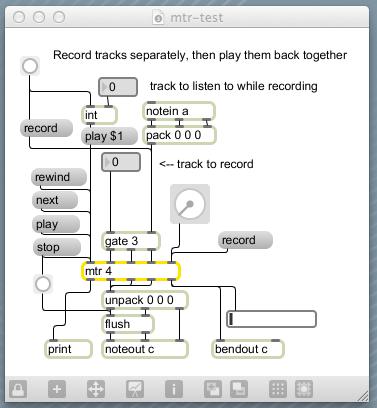Click the send to back layers icon
This screenshot has width=377, height=408.
click(x=239, y=389)
